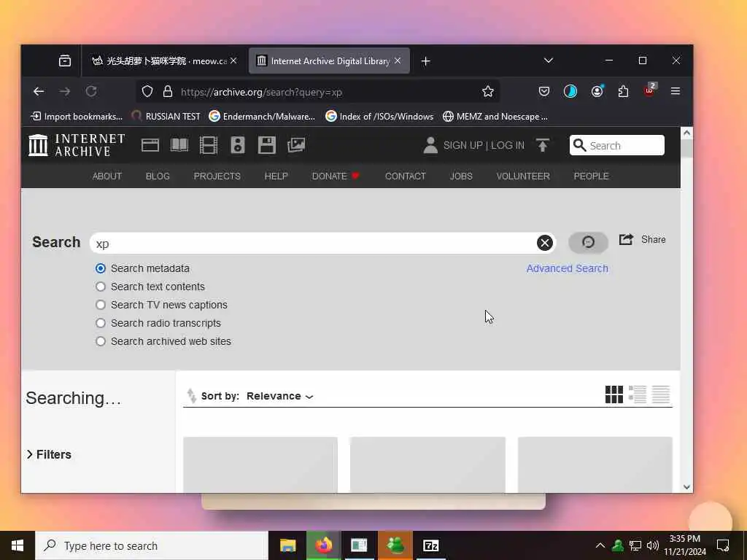Screen dimensions: 747x560
Task: Switch to compact list view
Action: (661, 394)
